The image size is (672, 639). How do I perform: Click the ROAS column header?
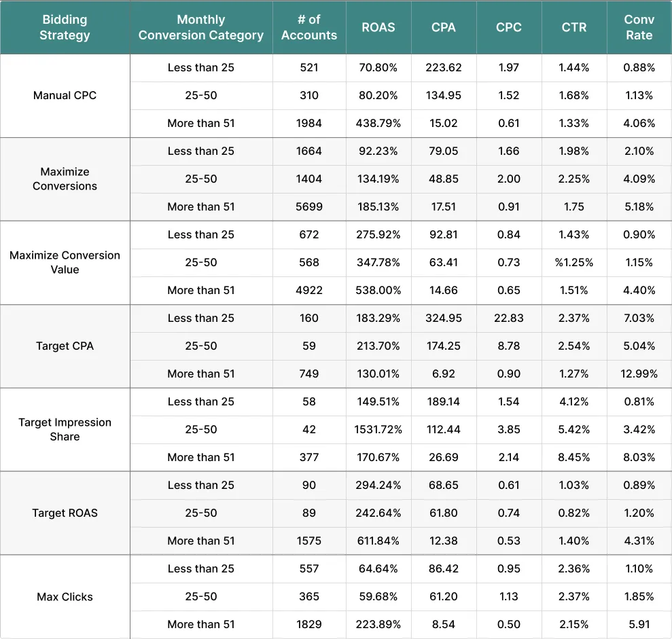[378, 27]
